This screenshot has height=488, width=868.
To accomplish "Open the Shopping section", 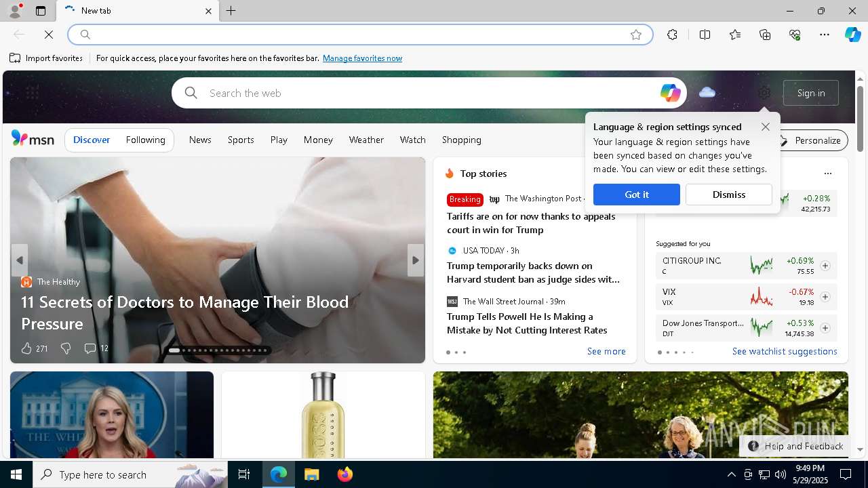I will 461,140.
